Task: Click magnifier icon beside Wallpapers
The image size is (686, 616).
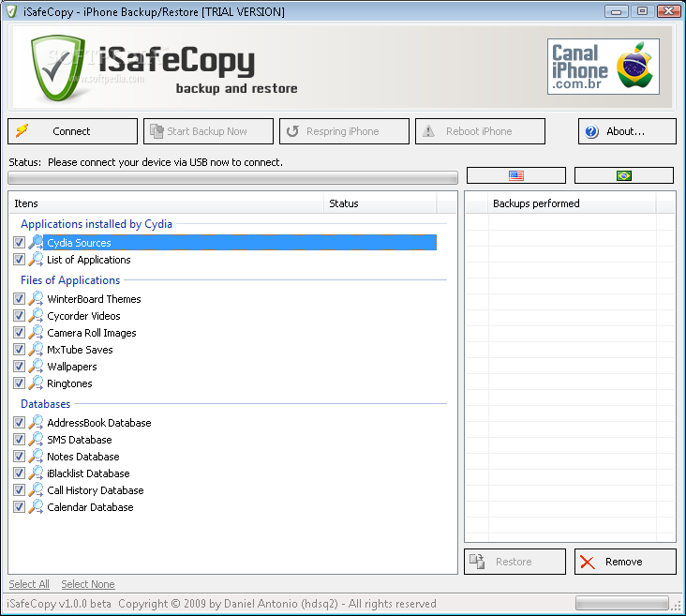Action: point(36,366)
